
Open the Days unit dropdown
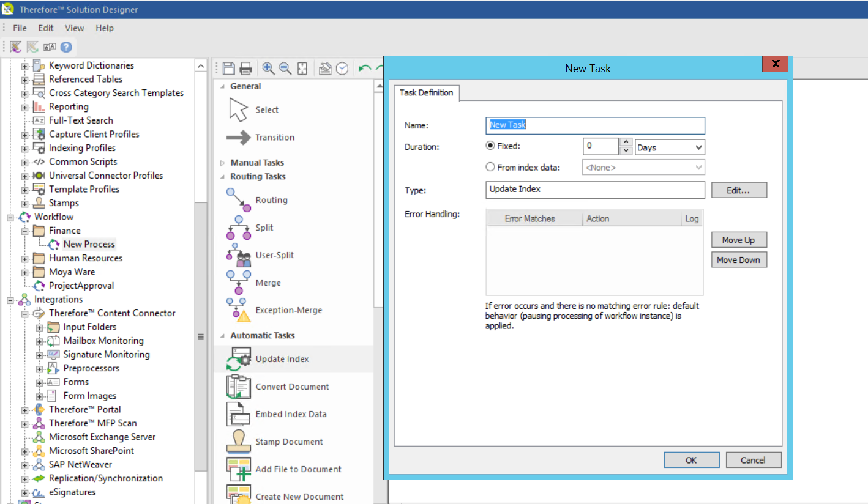pyautogui.click(x=698, y=147)
